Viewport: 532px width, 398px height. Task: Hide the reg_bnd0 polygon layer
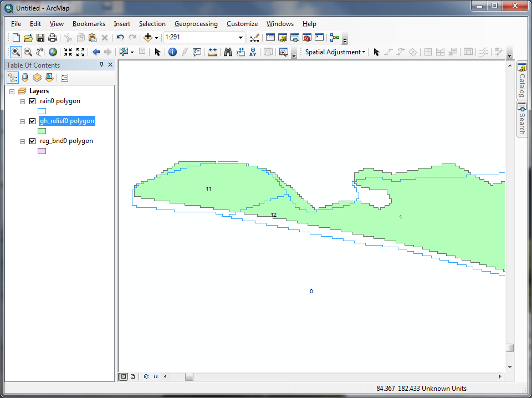32,141
